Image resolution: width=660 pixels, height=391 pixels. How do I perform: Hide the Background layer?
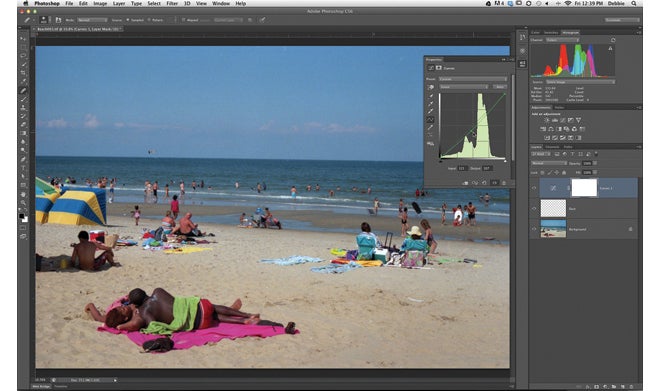click(x=534, y=229)
